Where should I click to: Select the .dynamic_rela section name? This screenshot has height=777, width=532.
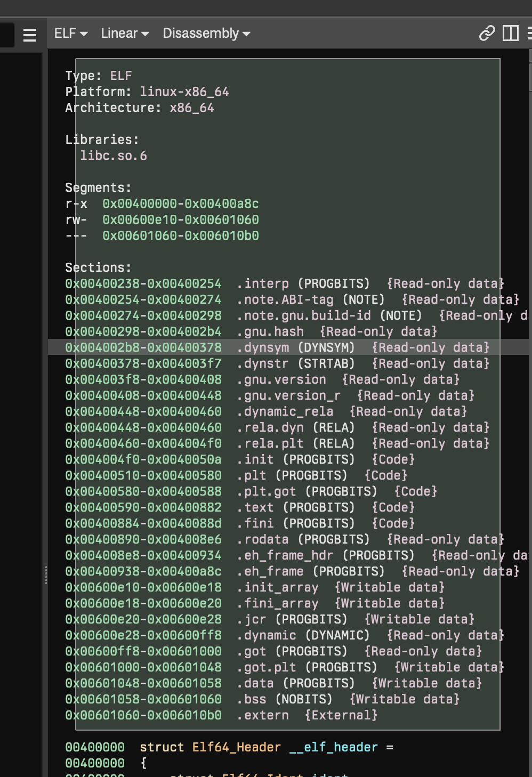[285, 411]
